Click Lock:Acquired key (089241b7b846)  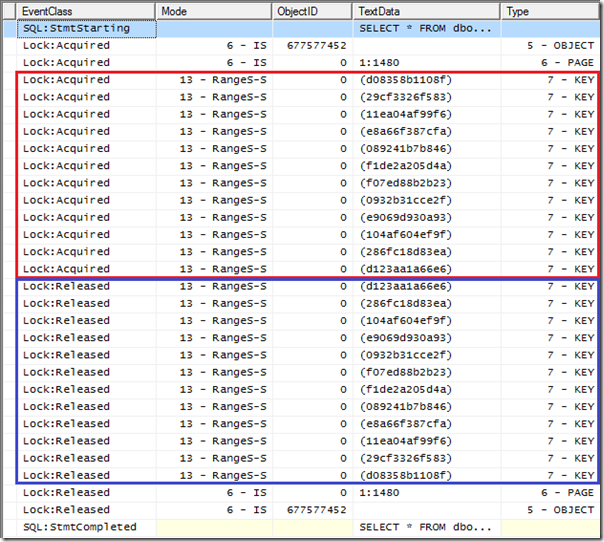point(406,149)
